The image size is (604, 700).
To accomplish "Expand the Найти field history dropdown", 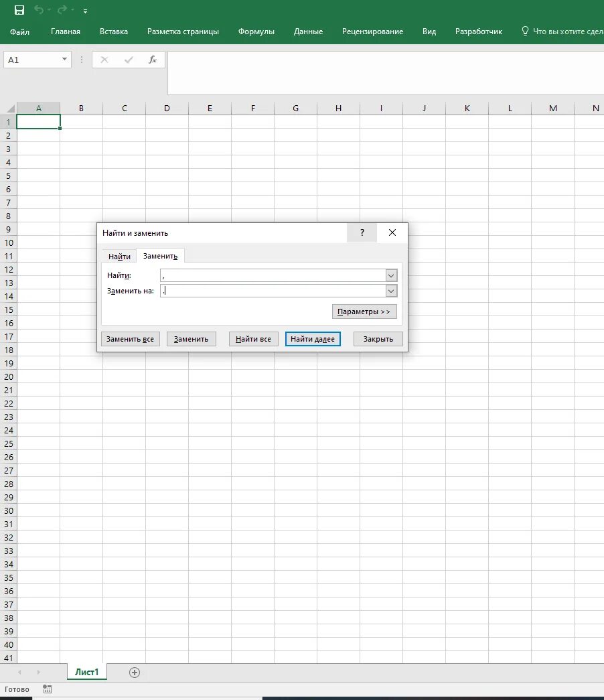I will 391,275.
